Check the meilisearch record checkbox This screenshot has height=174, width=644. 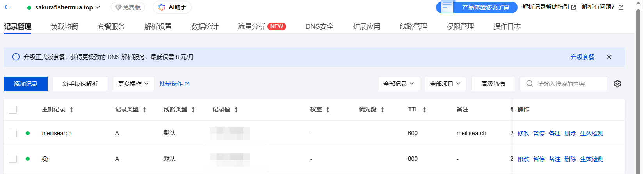coord(13,134)
